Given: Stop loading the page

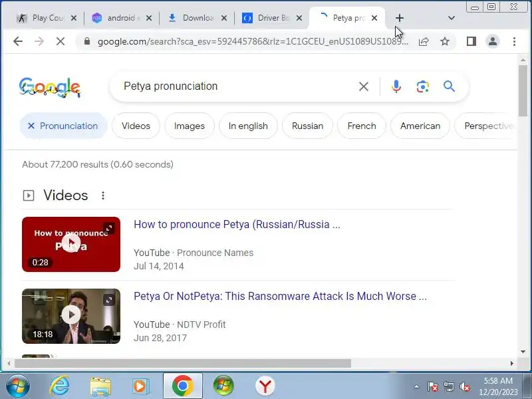Looking at the screenshot, I should click(61, 41).
